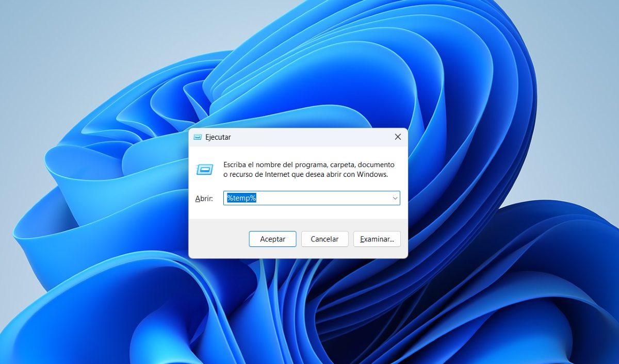Image resolution: width=619 pixels, height=364 pixels.
Task: Confirm running %temp% with Aceptar
Action: (x=272, y=239)
